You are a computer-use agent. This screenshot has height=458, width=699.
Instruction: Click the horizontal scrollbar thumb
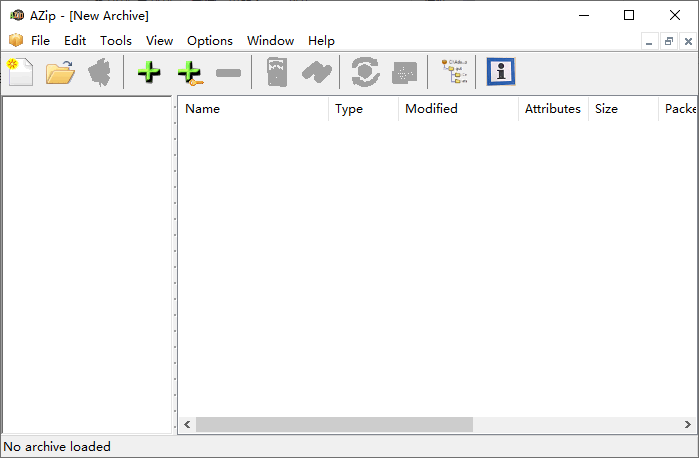pyautogui.click(x=334, y=425)
